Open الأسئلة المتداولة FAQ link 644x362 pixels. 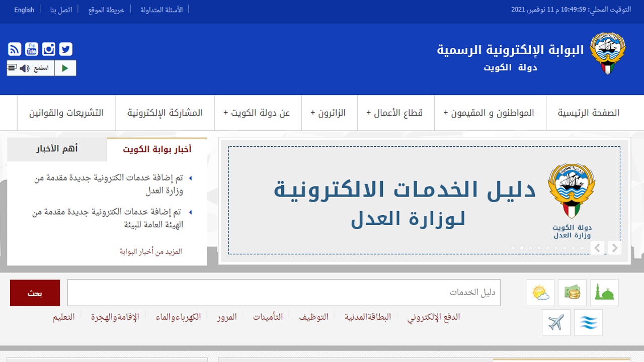(162, 10)
